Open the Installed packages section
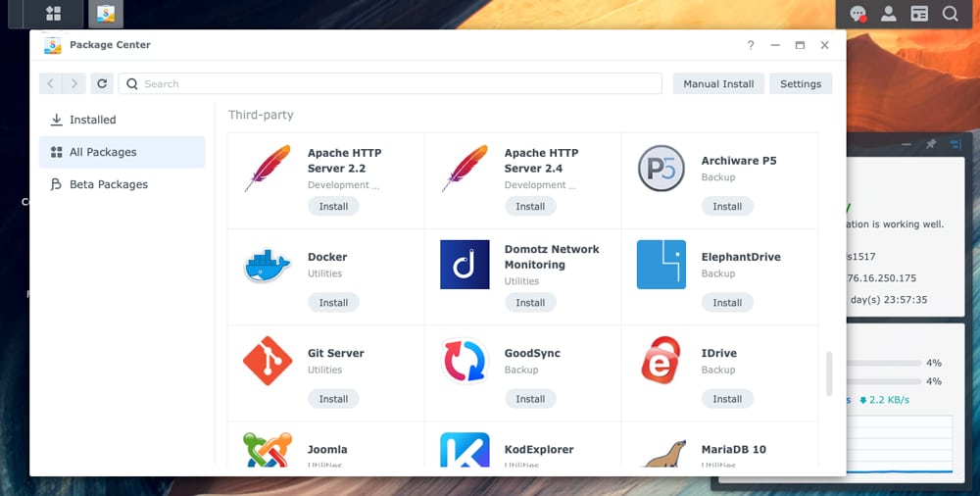This screenshot has height=496, width=980. [122, 120]
